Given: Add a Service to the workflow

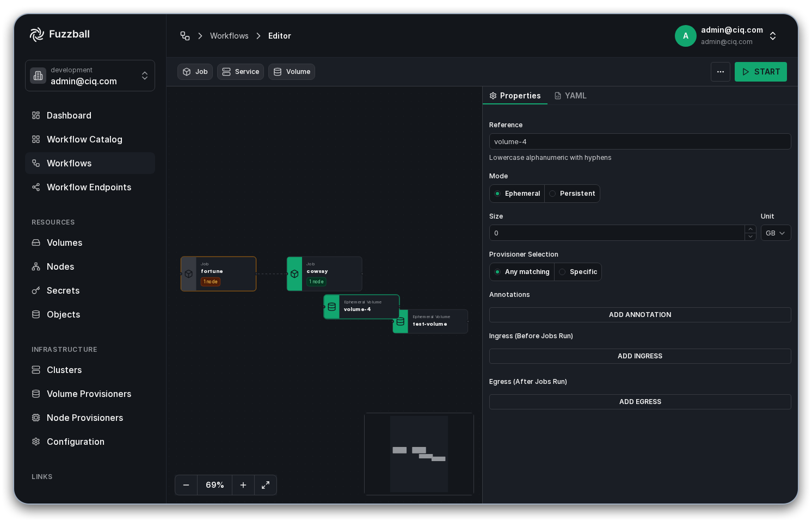Looking at the screenshot, I should point(241,72).
